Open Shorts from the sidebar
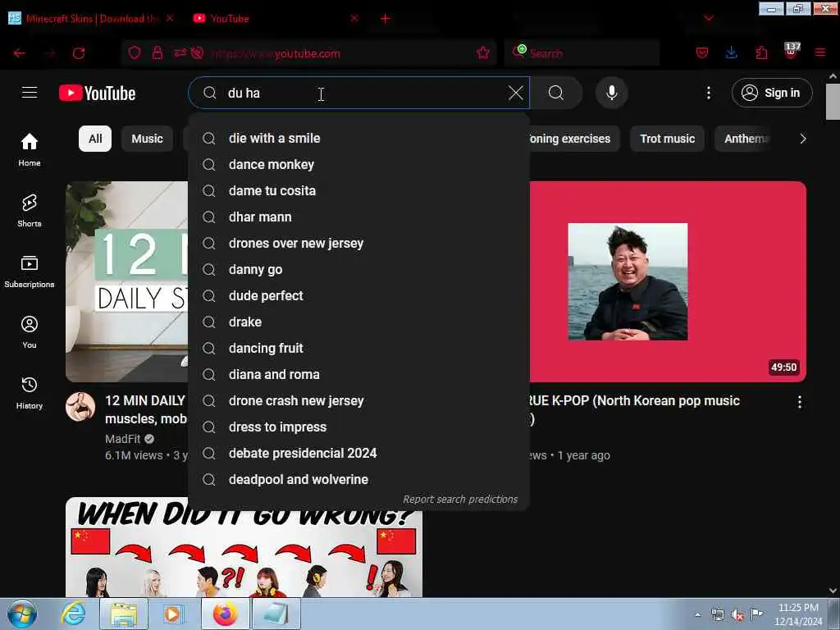Viewport: 840px width, 630px height. (x=30, y=211)
